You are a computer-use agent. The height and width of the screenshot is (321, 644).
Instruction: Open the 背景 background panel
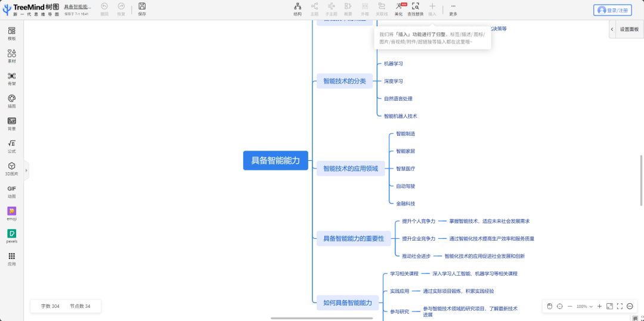click(x=11, y=124)
